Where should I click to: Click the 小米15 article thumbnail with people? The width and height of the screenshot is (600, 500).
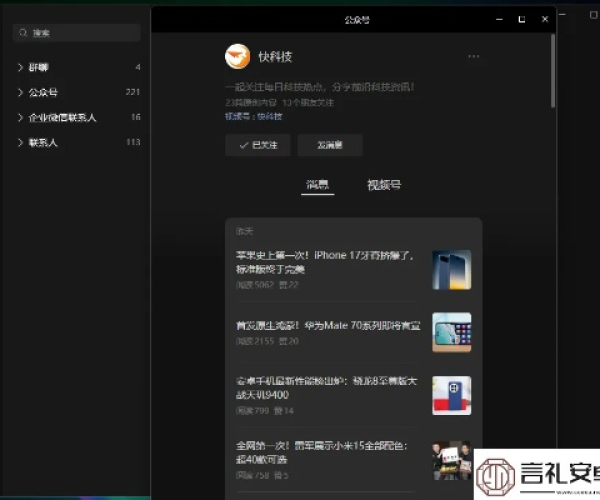[452, 460]
